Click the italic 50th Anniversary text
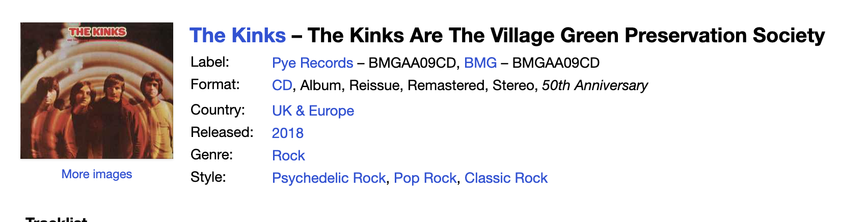Screen dimensions: 868x222 click(594, 86)
